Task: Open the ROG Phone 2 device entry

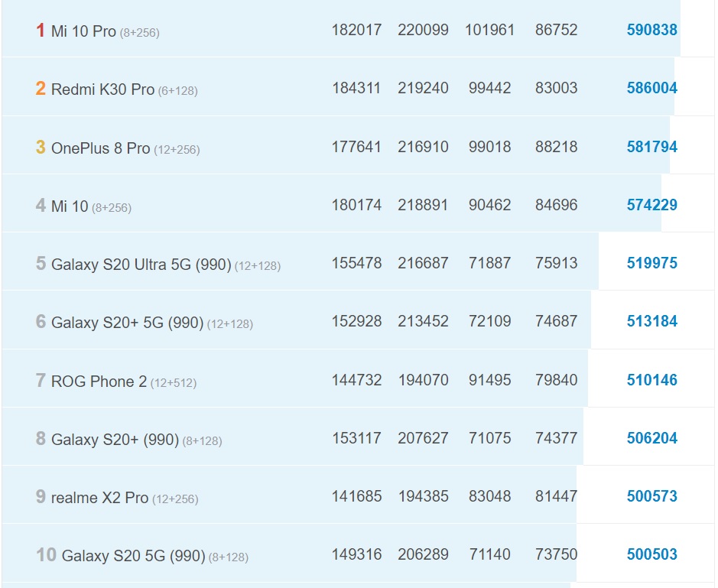Action: coord(99,381)
